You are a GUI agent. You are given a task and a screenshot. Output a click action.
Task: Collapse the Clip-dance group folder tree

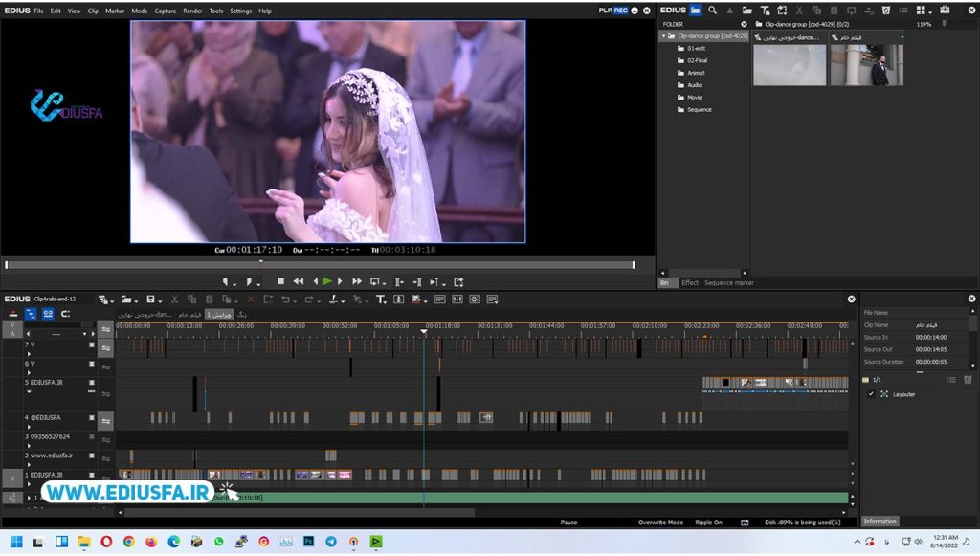[x=664, y=36]
